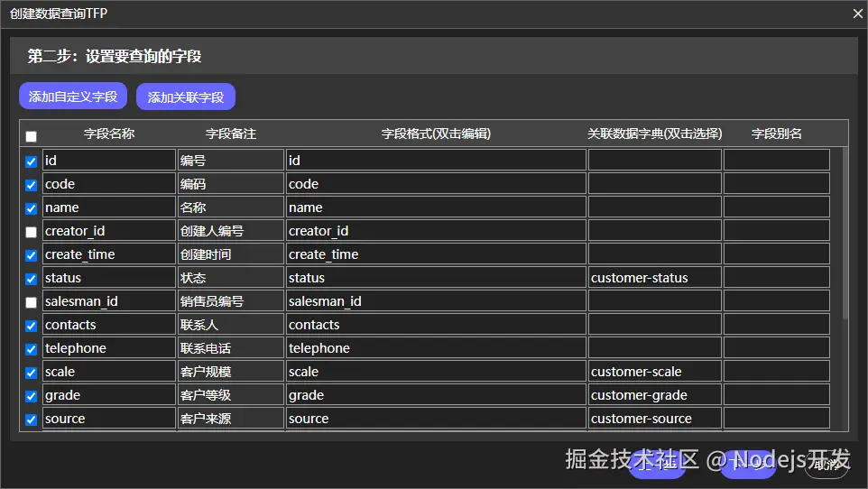Click the remark cell 创建时间
The width and height of the screenshot is (868, 489).
click(x=231, y=254)
